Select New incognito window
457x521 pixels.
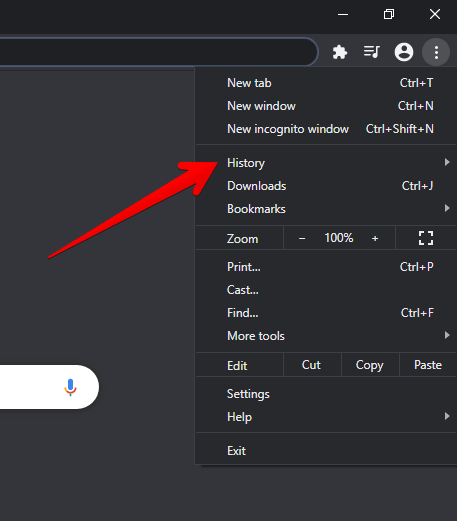pyautogui.click(x=325, y=129)
